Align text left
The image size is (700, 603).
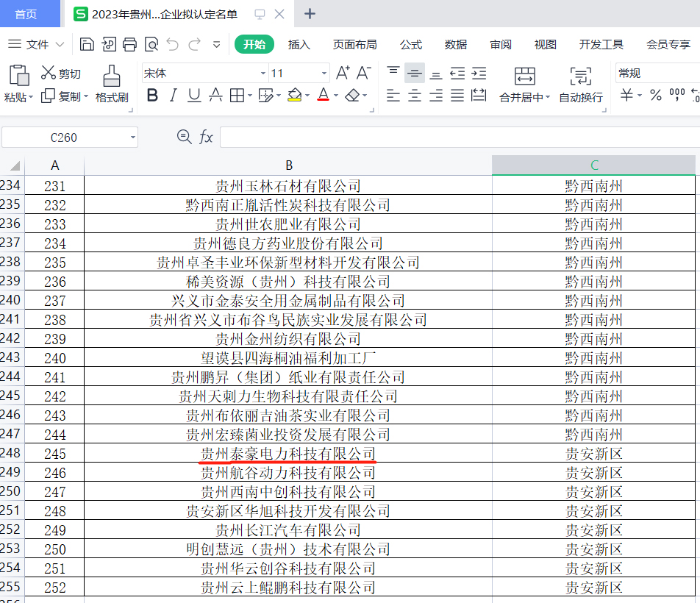393,96
